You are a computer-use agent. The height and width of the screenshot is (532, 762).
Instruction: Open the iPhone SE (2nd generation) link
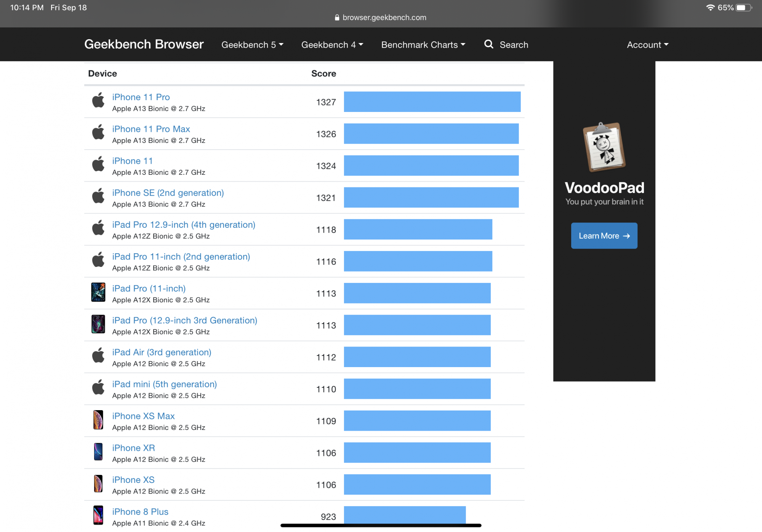point(168,193)
